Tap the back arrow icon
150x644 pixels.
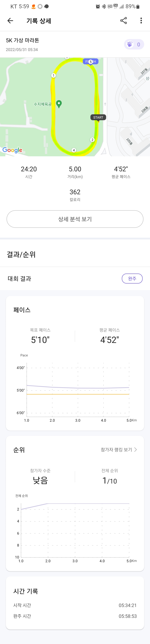[10, 21]
